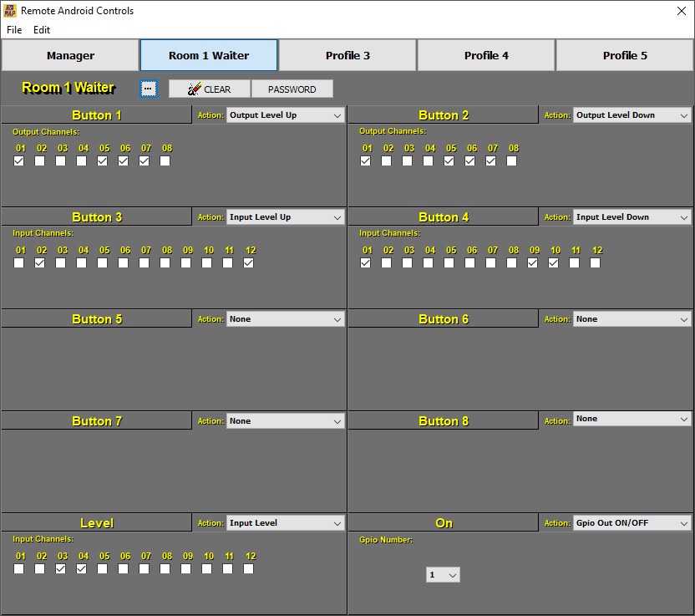Click the CLEAR button
This screenshot has width=695, height=616.
click(213, 89)
